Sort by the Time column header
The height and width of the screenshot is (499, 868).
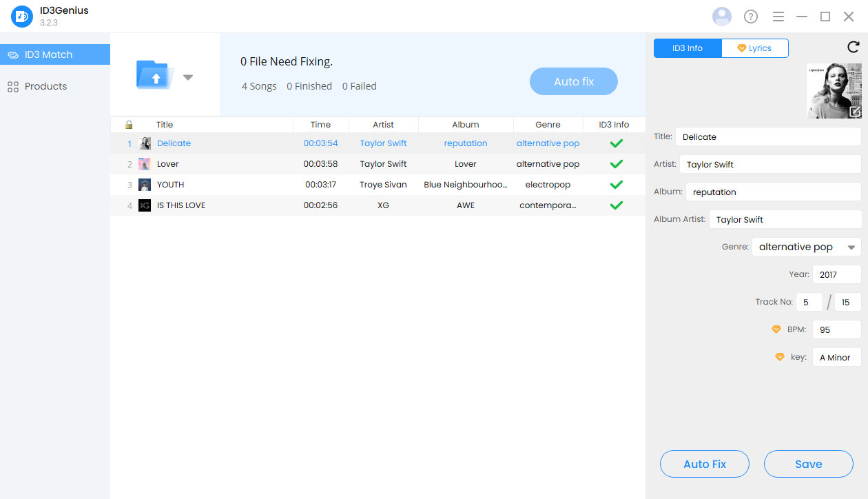click(x=320, y=125)
